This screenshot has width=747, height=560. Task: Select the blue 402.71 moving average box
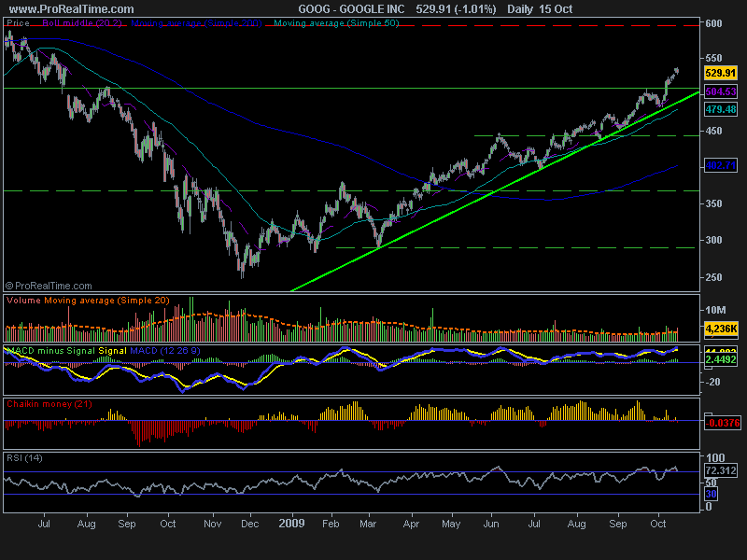tap(721, 166)
